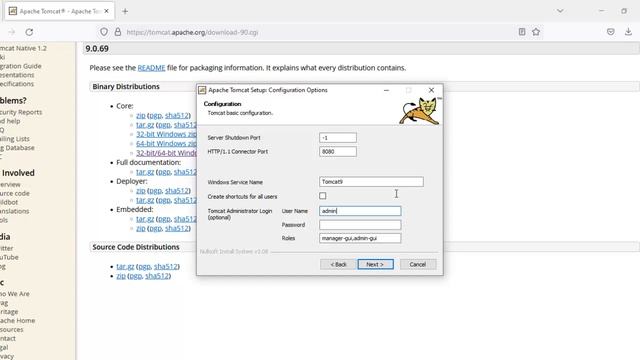The height and width of the screenshot is (360, 640).
Task: Open Mailing Lists sidebar link
Action: [x=15, y=139]
